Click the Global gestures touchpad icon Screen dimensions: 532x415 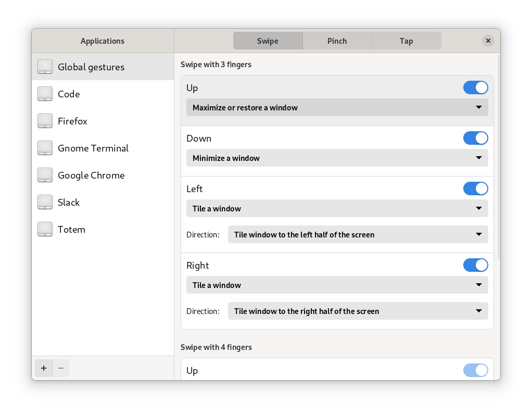[x=45, y=67]
